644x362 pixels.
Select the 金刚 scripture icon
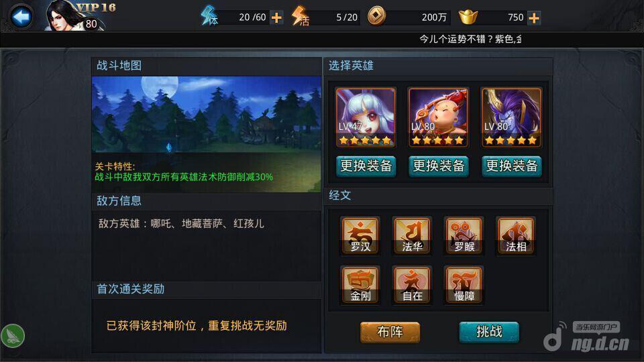tap(360, 285)
